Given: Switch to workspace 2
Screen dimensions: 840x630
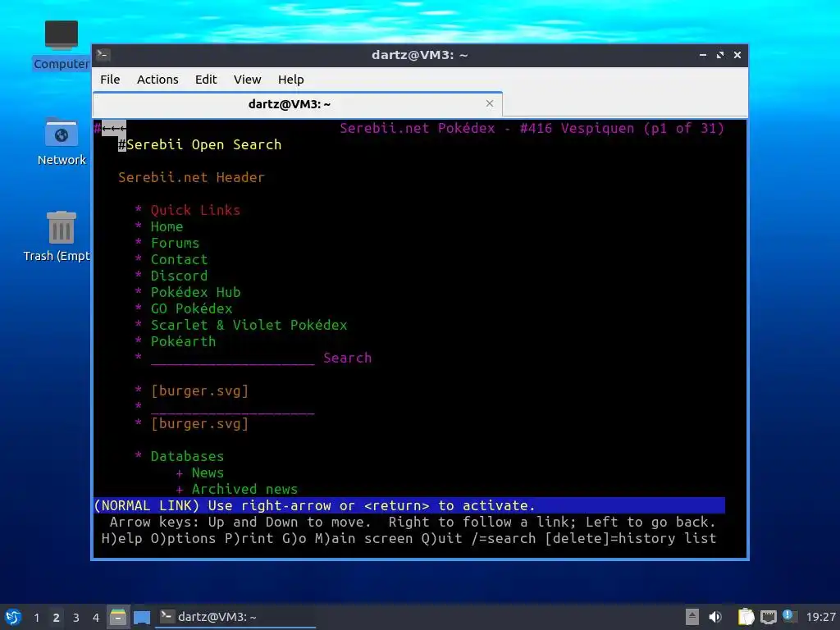Looking at the screenshot, I should tap(56, 618).
